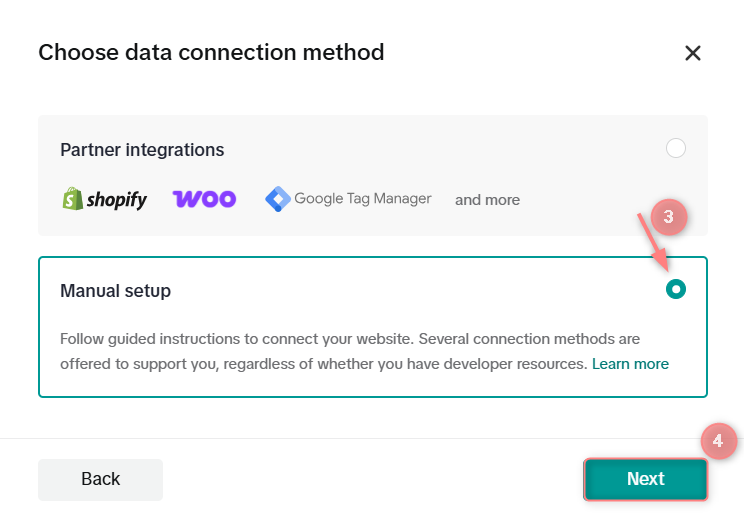Image resolution: width=744 pixels, height=520 pixels.
Task: Click the Partner integrations heading
Action: coord(142,150)
